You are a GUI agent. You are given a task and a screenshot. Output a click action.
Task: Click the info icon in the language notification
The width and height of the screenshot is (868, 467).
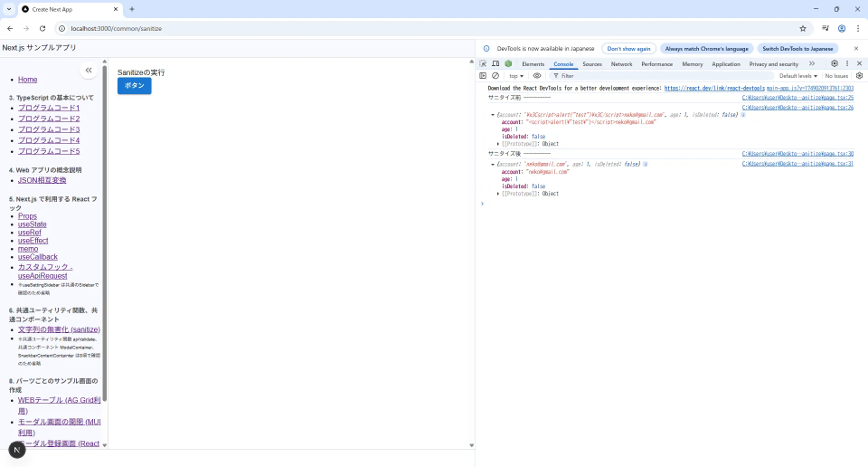(x=486, y=49)
